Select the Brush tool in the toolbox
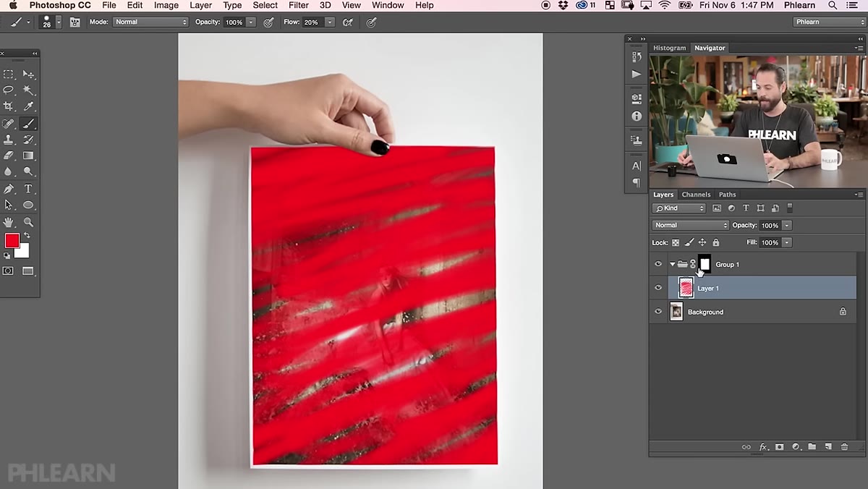This screenshot has height=489, width=868. tap(28, 124)
